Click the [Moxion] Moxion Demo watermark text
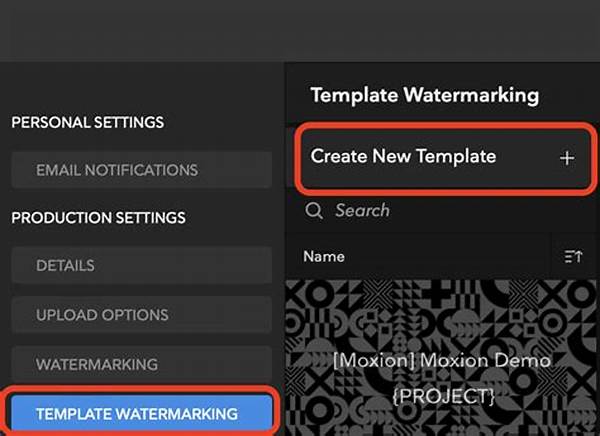 443,360
